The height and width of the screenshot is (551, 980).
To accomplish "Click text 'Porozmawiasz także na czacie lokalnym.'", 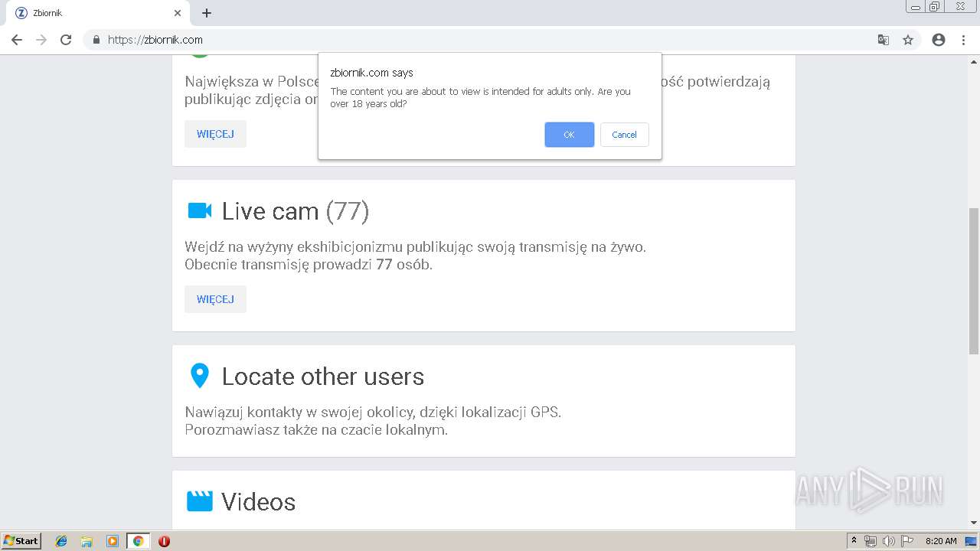I will click(x=316, y=430).
